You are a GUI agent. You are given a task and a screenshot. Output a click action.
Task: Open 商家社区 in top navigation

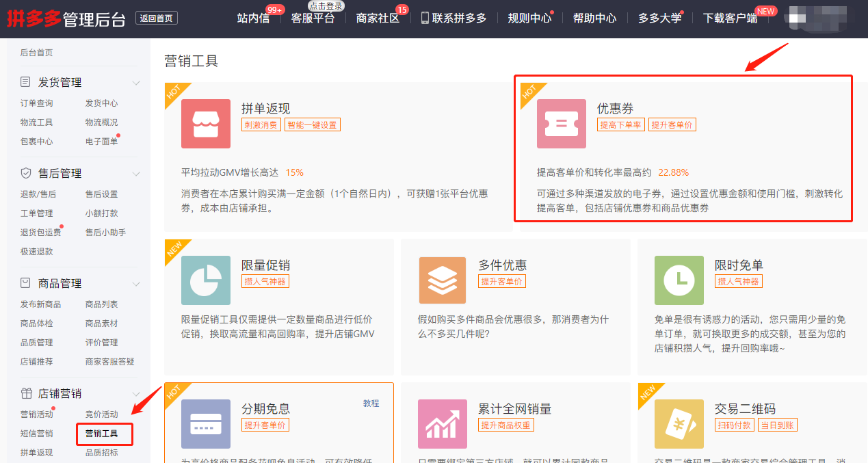pos(378,18)
